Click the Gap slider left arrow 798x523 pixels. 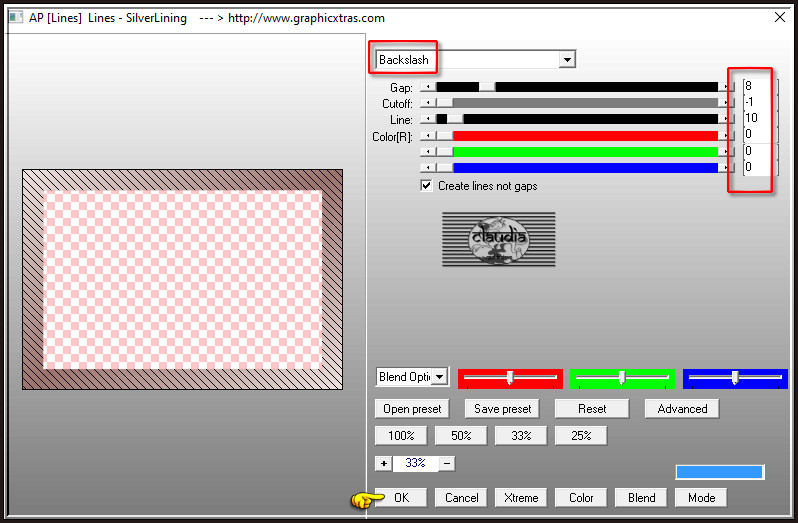tap(428, 88)
